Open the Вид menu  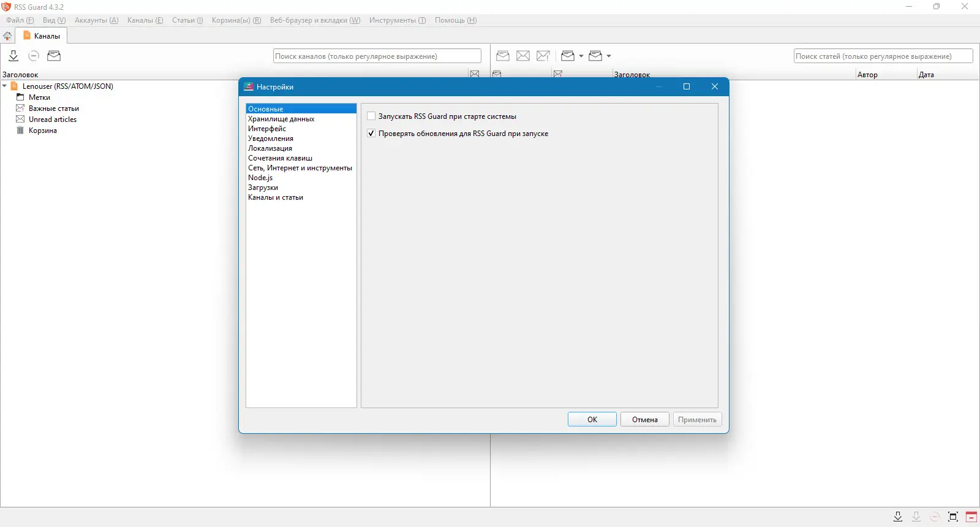point(54,20)
